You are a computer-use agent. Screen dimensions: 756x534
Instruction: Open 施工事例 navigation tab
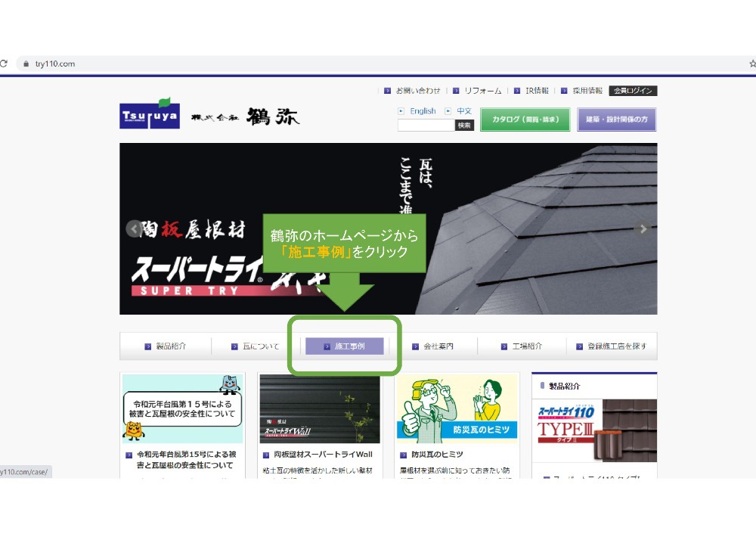[345, 346]
